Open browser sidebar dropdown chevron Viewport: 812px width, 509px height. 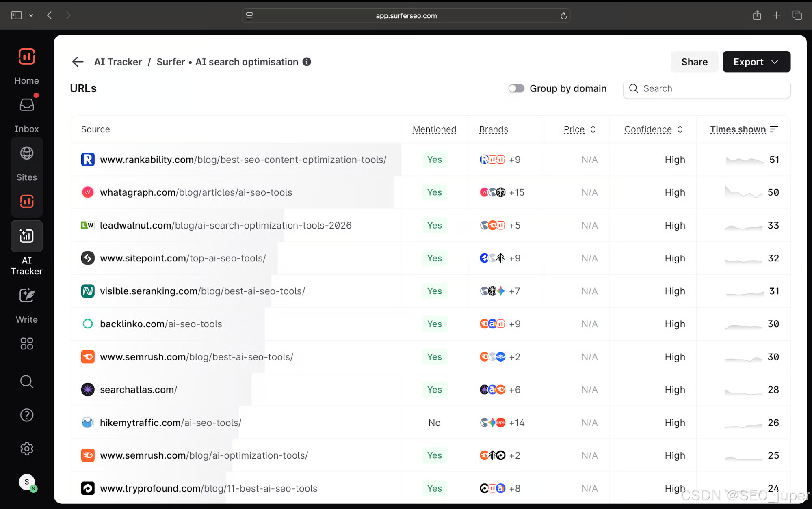[31, 15]
